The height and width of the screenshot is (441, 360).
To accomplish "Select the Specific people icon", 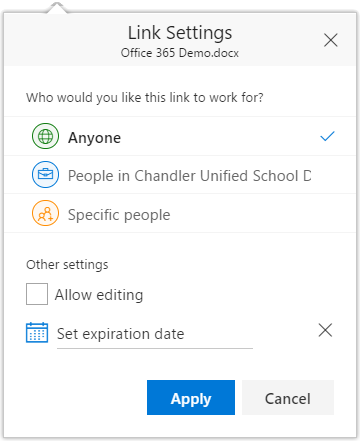I will [x=45, y=213].
